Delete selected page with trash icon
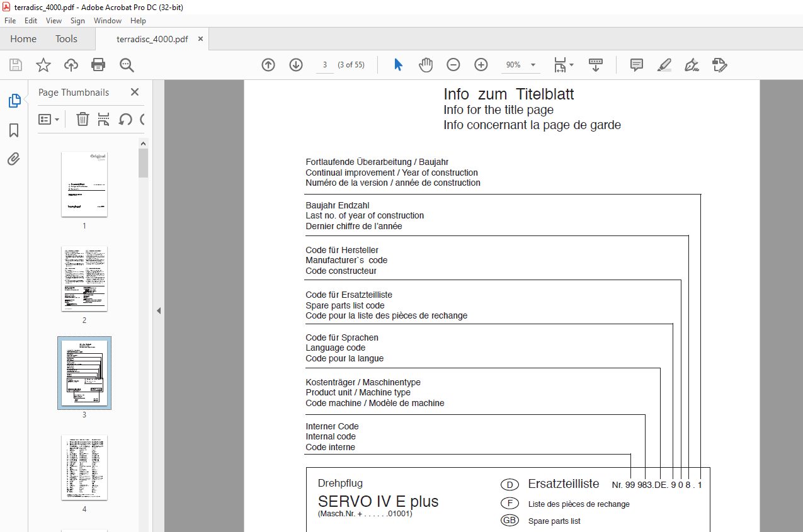 coord(83,119)
